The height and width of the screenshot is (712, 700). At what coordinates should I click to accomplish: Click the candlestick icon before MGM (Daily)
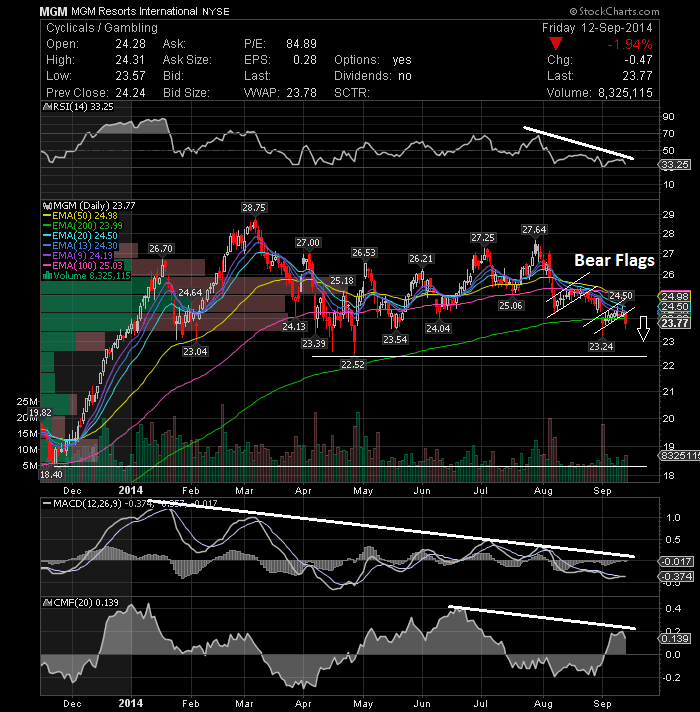pyautogui.click(x=47, y=206)
